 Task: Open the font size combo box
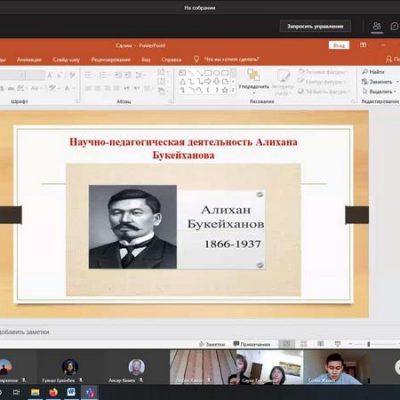click(35, 76)
